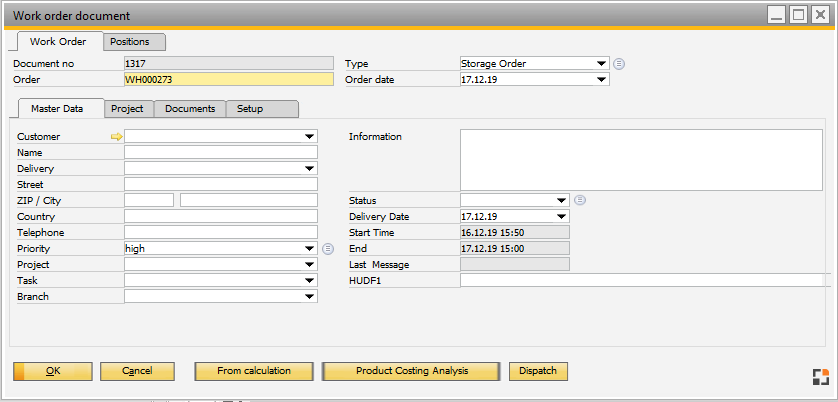Open the Documents tab
This screenshot has height=402, width=838.
click(190, 108)
